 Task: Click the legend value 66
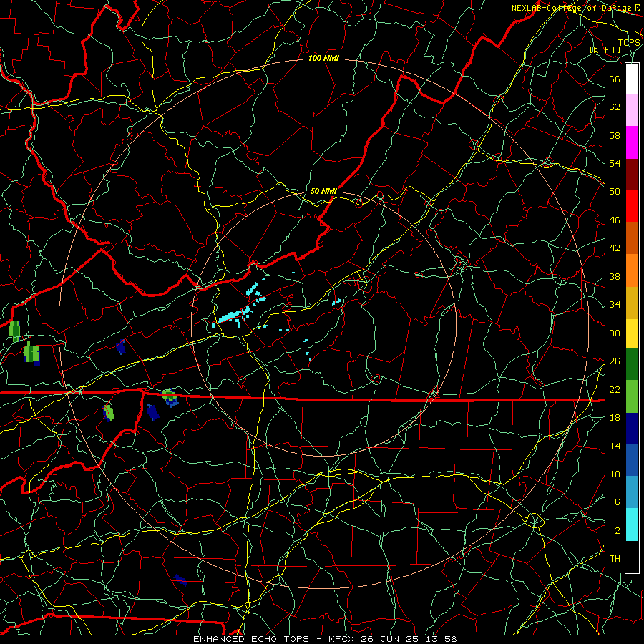(615, 79)
